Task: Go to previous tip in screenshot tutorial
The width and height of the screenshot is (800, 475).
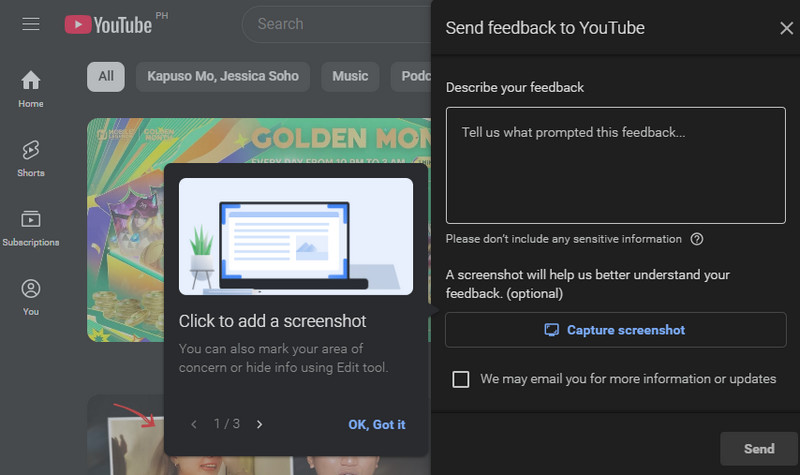Action: pos(194,424)
